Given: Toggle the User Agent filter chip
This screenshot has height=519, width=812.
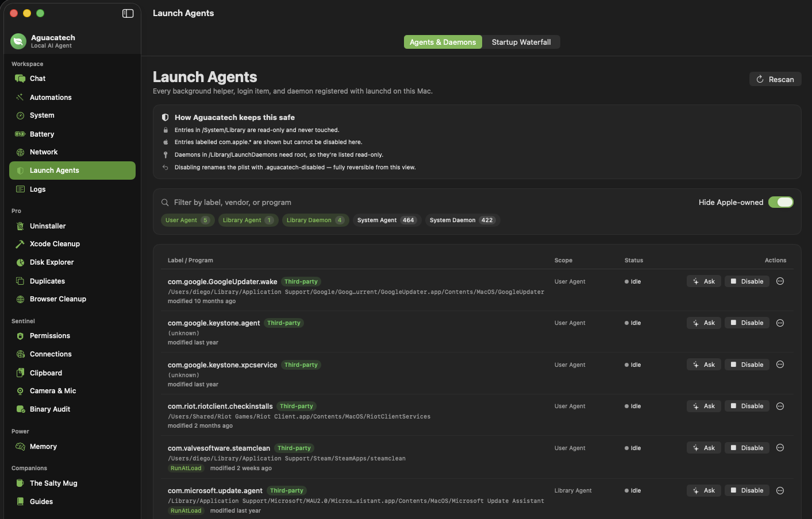Looking at the screenshot, I should point(188,220).
